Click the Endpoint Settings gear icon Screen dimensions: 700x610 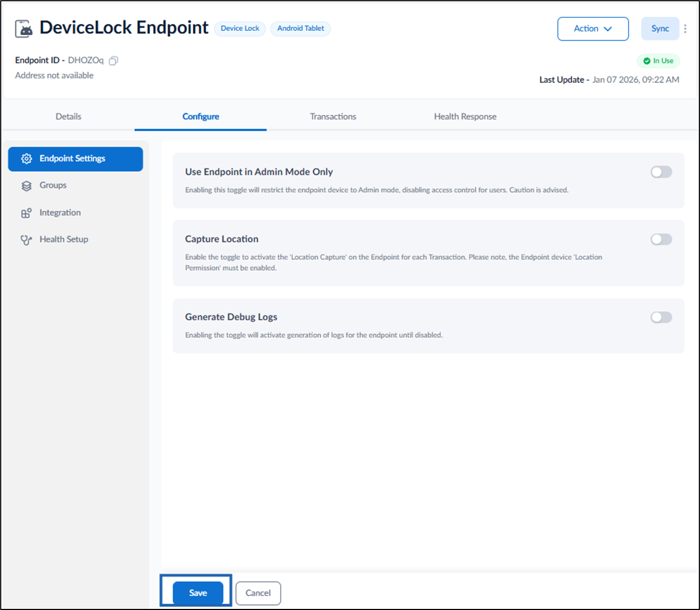26,159
